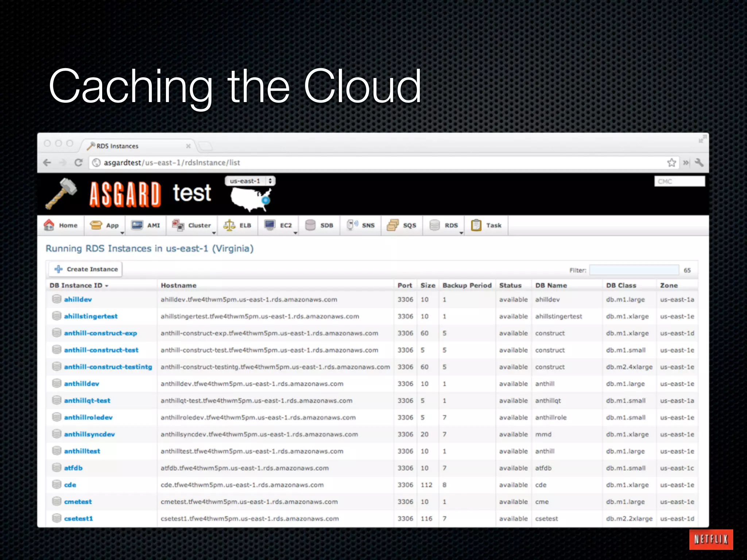Click the Filter input field
The width and height of the screenshot is (747, 560).
pos(634,270)
